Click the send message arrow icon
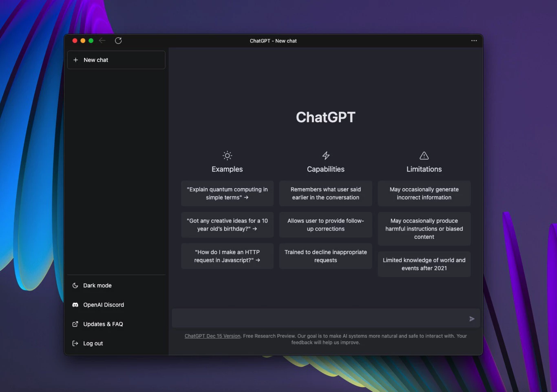Viewport: 557px width, 392px height. tap(471, 319)
